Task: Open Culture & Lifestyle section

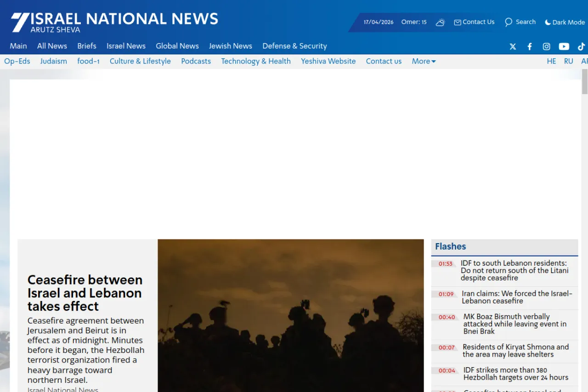Action: (140, 61)
